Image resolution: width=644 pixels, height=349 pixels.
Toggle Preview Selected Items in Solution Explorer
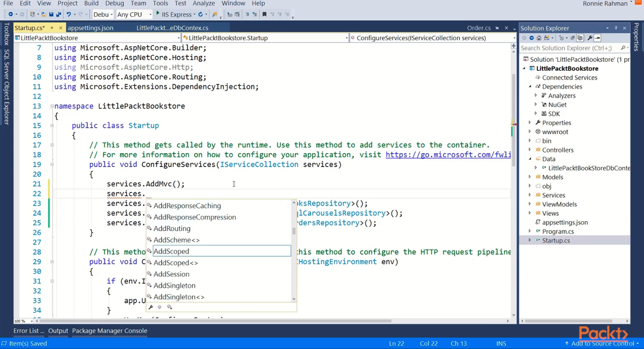[597, 38]
